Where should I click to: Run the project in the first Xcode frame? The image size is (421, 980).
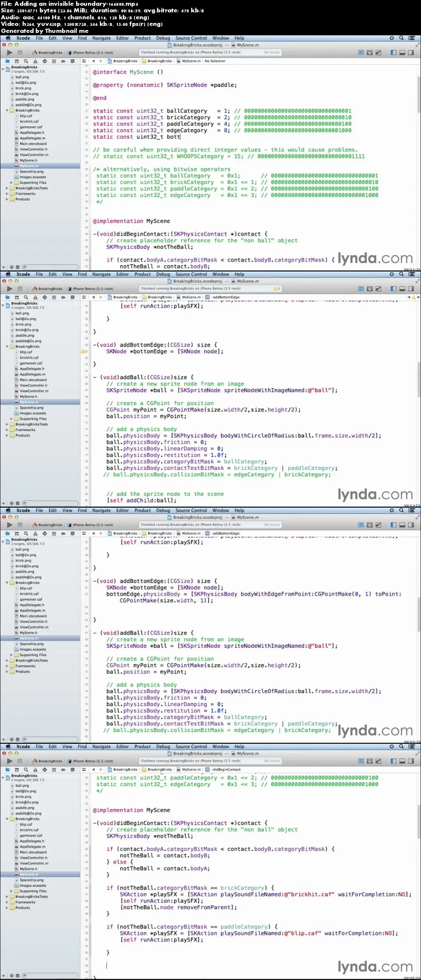pyautogui.click(x=9, y=53)
